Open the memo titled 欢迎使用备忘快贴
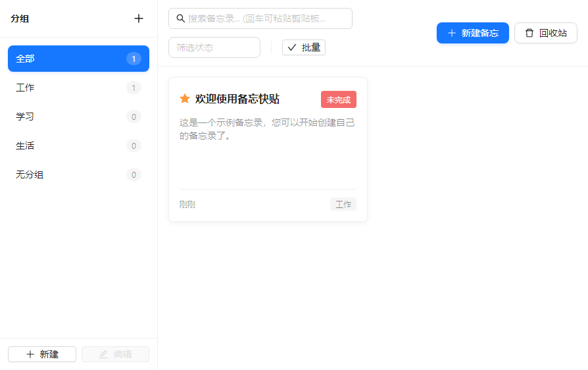The width and height of the screenshot is (588, 370). 237,99
